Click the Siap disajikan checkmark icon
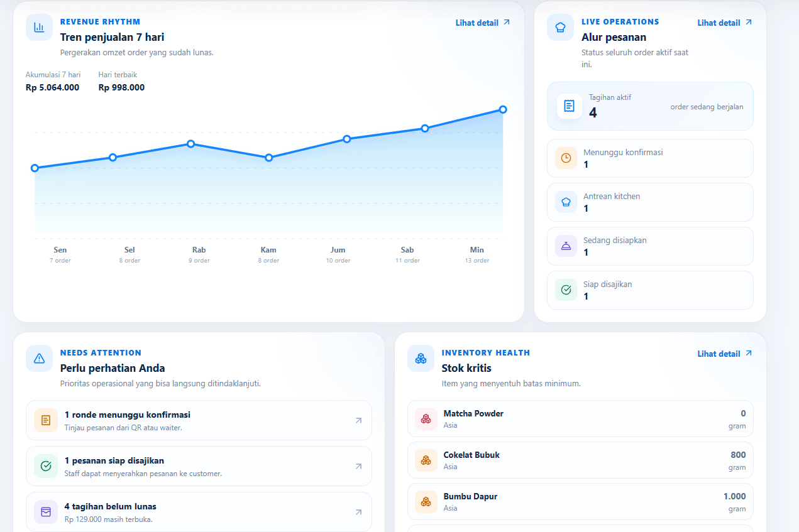Viewport: 799px width, 532px height. 566,290
